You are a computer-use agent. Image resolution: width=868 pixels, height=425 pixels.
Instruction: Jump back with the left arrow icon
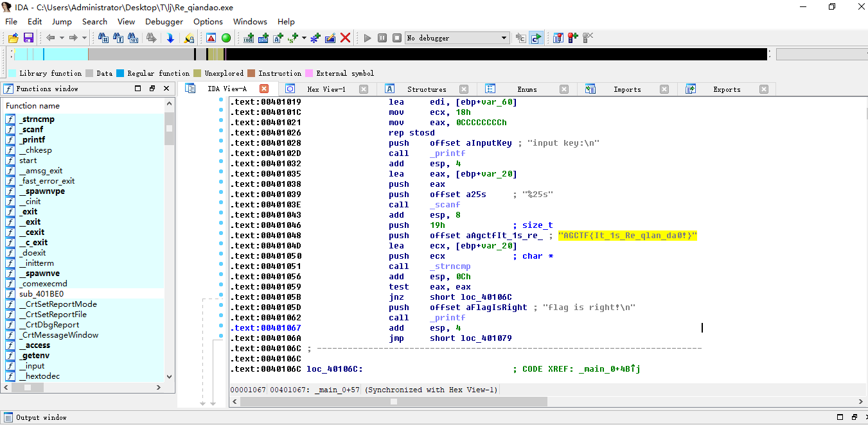click(x=50, y=38)
